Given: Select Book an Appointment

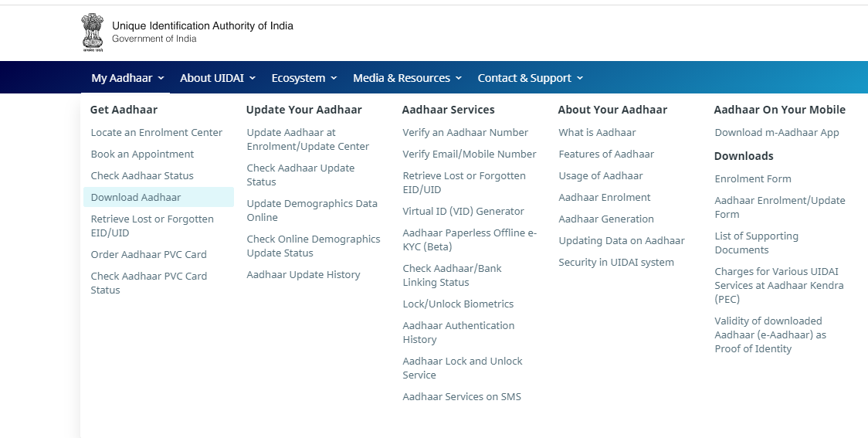Looking at the screenshot, I should [x=142, y=154].
